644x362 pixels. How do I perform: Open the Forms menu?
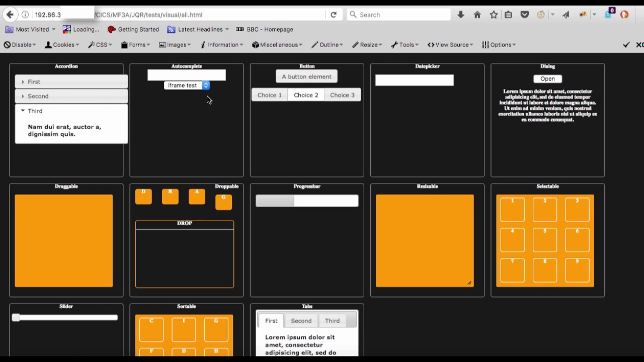(136, 45)
